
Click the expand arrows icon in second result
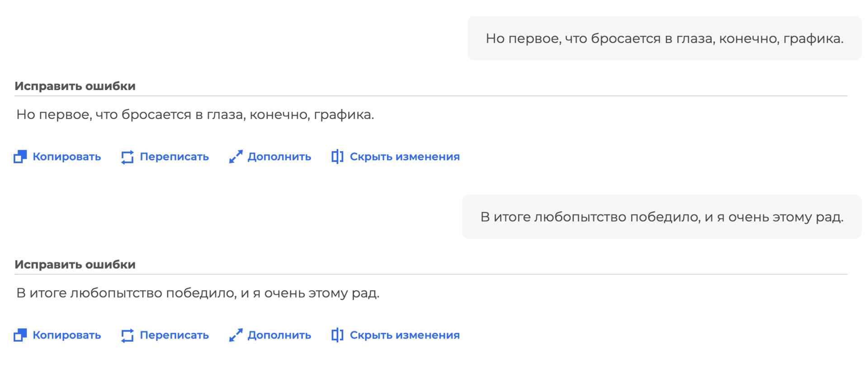tap(236, 335)
